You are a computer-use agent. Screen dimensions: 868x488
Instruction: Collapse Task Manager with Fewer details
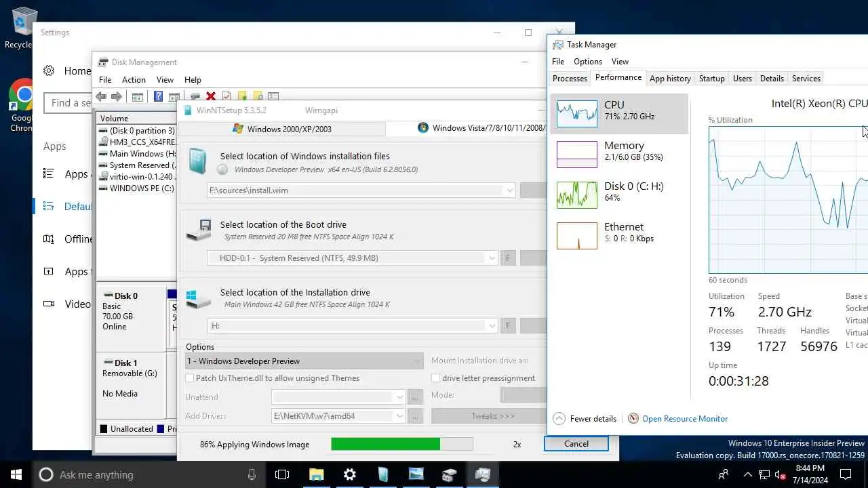[585, 419]
